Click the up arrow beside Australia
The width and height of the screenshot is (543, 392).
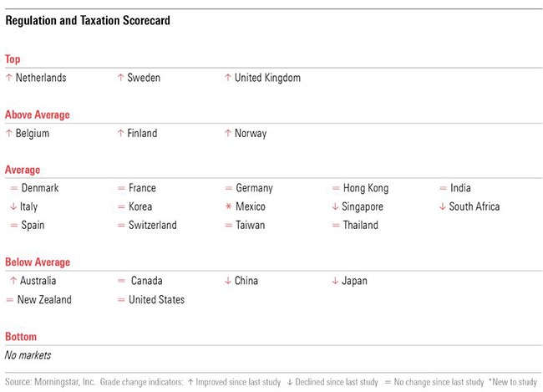[x=13, y=281]
